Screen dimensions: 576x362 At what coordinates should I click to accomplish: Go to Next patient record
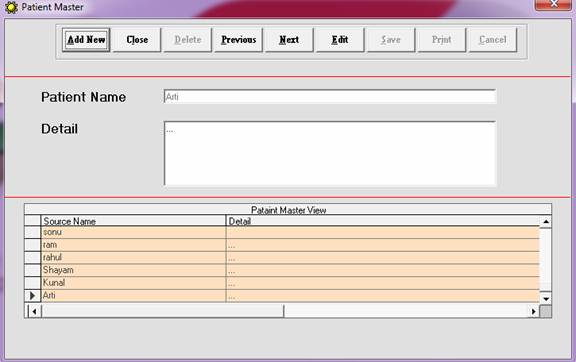click(x=289, y=40)
